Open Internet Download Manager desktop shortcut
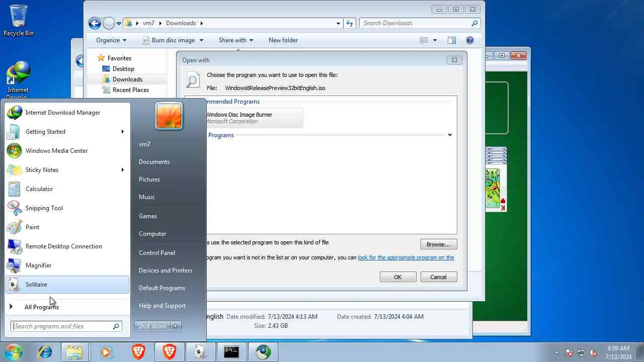The width and height of the screenshot is (644, 362). pos(18,80)
